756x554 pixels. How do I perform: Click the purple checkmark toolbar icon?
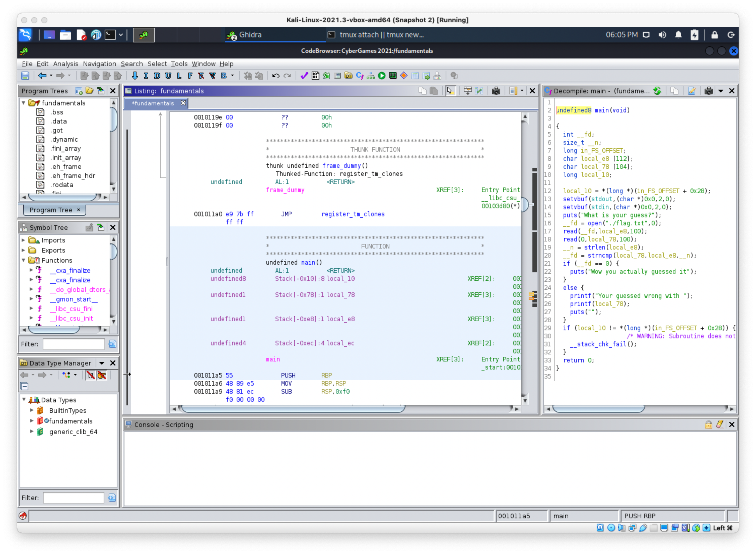[304, 76]
